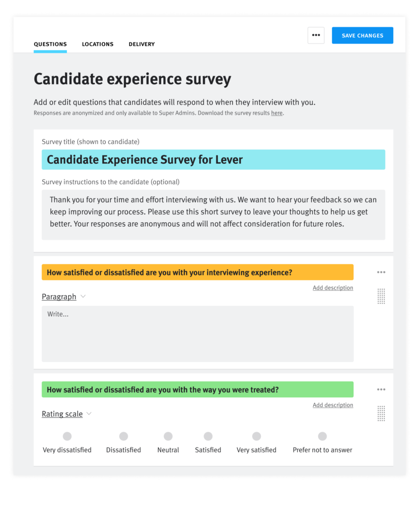Open the survey results download link
This screenshot has width=420, height=508.
(277, 113)
